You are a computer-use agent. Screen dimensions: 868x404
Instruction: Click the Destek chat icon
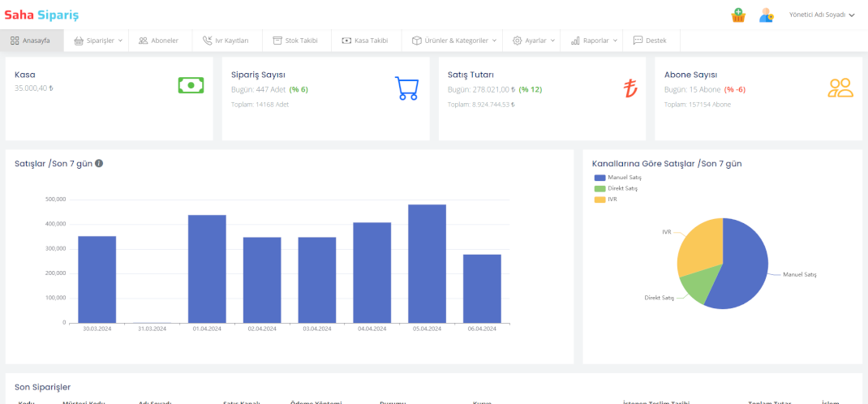638,41
